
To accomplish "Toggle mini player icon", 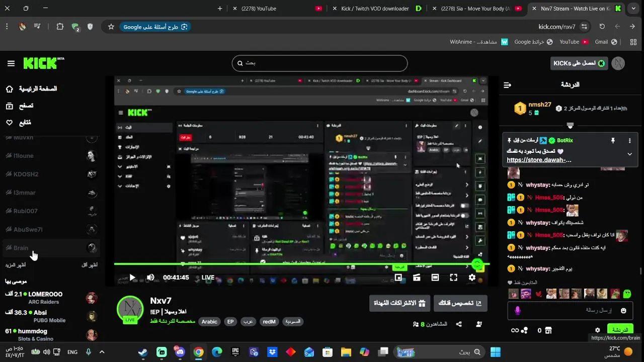I will (x=417, y=278).
